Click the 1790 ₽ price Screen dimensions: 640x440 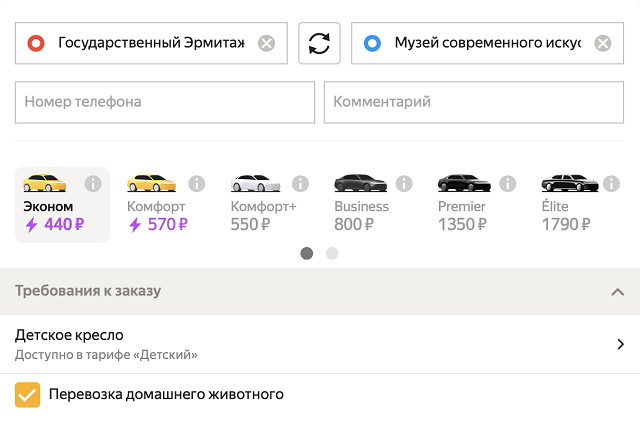pyautogui.click(x=566, y=224)
